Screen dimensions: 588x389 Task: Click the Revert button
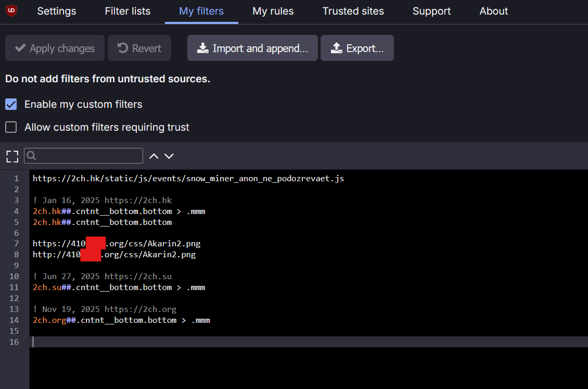tap(139, 48)
